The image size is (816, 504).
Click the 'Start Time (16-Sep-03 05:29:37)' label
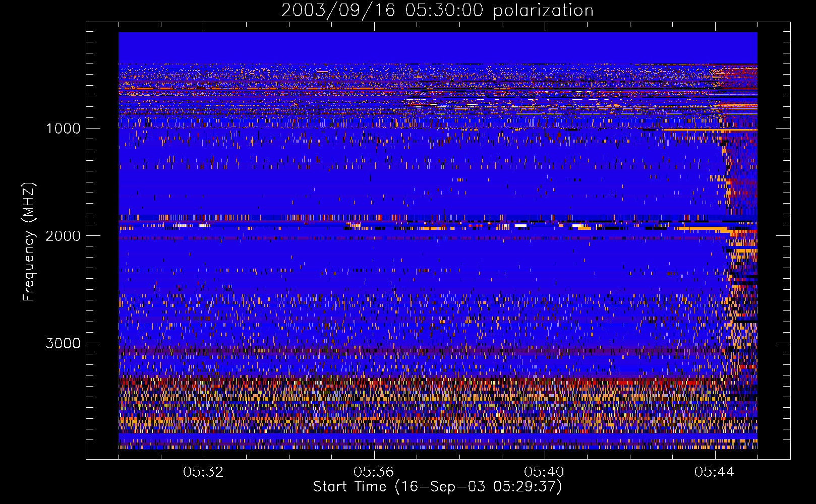437,487
